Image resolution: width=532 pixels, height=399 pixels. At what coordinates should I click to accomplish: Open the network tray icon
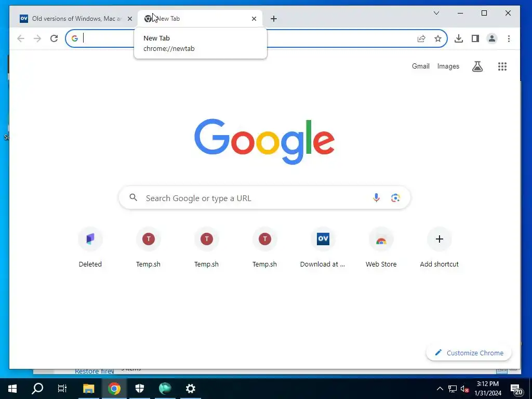point(453,389)
